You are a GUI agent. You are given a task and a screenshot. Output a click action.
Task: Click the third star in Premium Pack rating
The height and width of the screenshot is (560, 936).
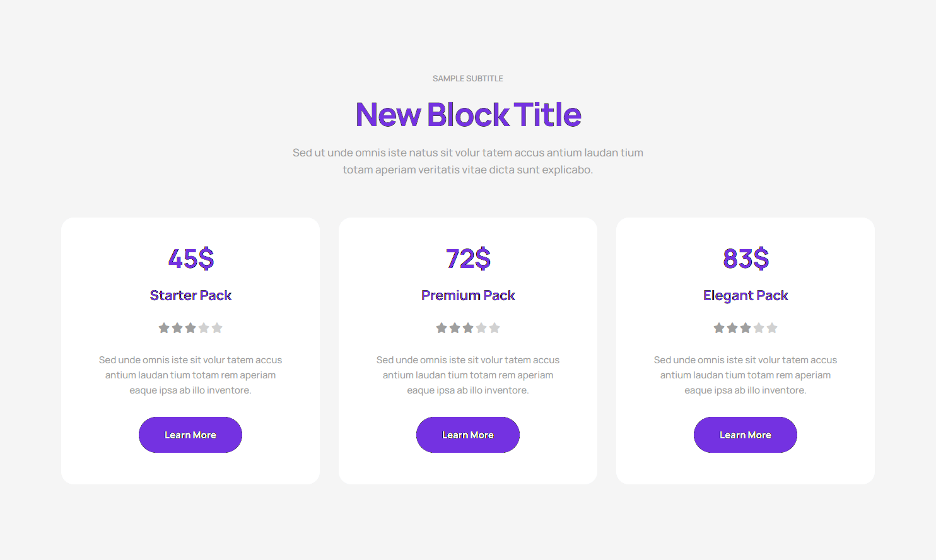(x=468, y=328)
